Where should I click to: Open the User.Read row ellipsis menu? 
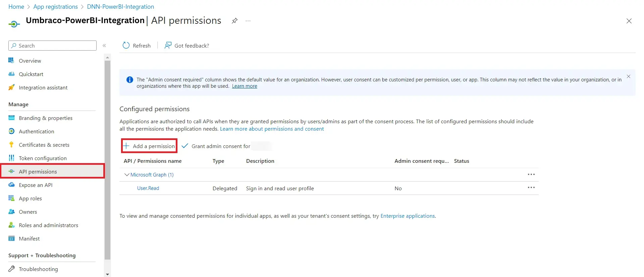pyautogui.click(x=531, y=188)
